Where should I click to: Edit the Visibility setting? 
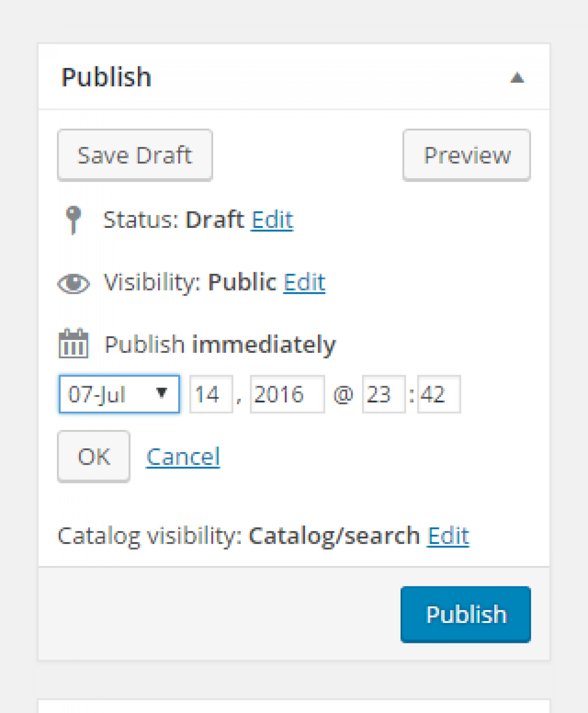304,282
